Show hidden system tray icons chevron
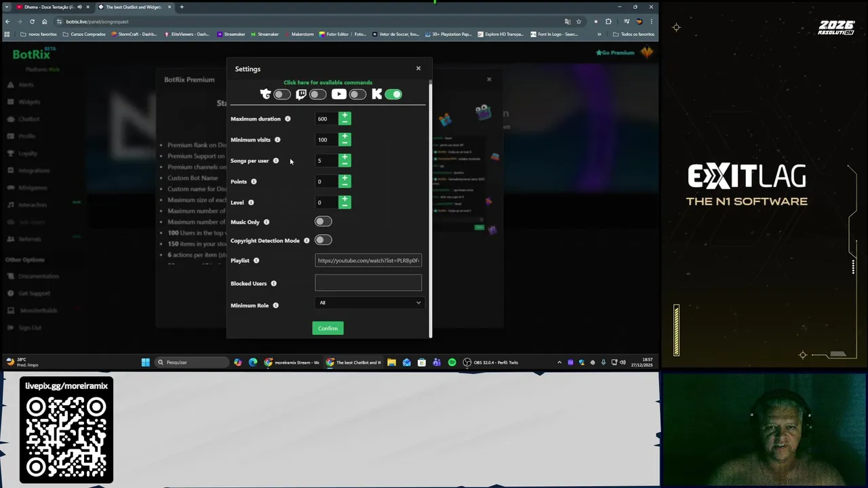 click(559, 363)
